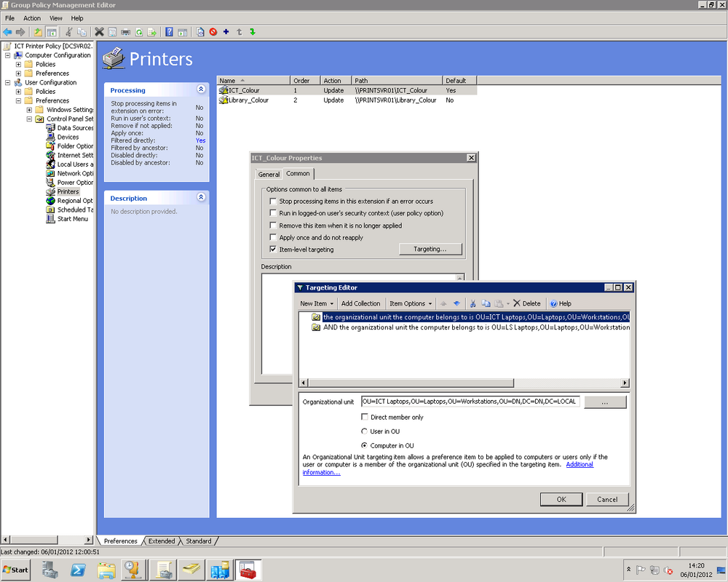Viewport: 728px width, 582px height.
Task: Click the Copy icon in Targeting Editor toolbar
Action: tap(486, 303)
